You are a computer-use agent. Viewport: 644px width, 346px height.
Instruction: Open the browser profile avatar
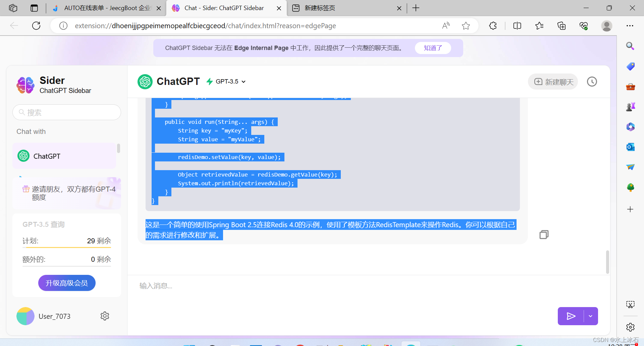pos(606,26)
